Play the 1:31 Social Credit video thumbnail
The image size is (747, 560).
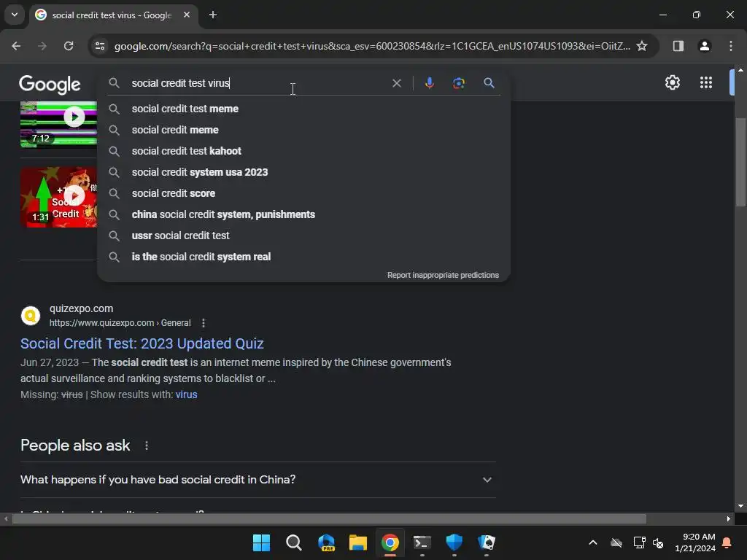tap(58, 197)
